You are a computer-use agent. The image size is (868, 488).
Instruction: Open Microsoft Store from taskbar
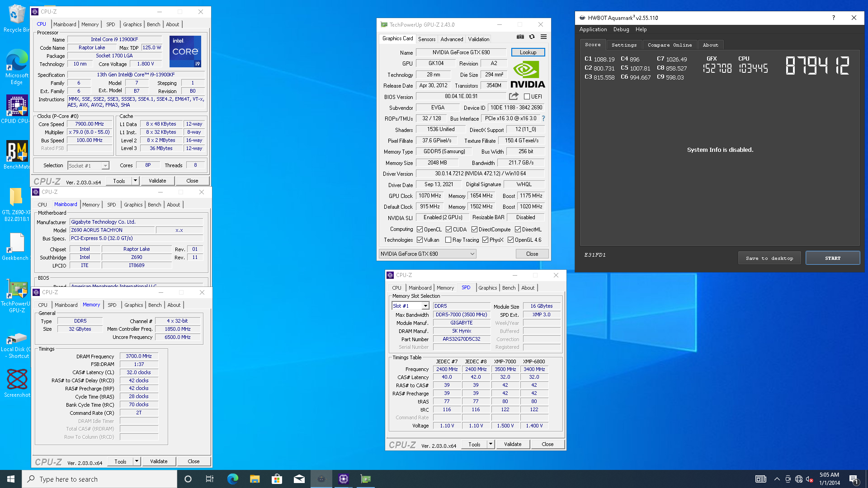[x=277, y=479]
